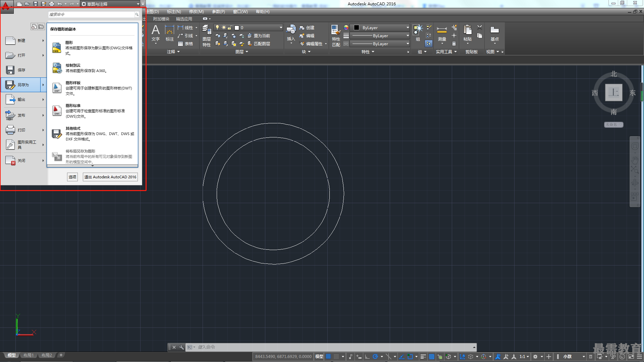Toggle Ortho mode in status bar
644x362 pixels.
tap(367, 357)
